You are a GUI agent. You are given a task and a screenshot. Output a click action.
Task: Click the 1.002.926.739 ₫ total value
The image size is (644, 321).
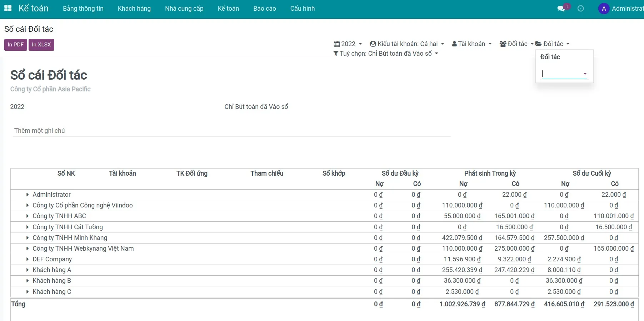pos(462,304)
